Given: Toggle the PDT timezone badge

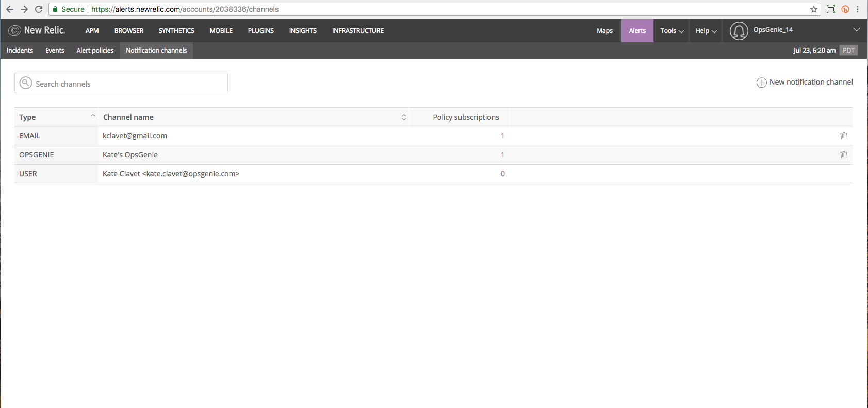Looking at the screenshot, I should click(x=848, y=51).
